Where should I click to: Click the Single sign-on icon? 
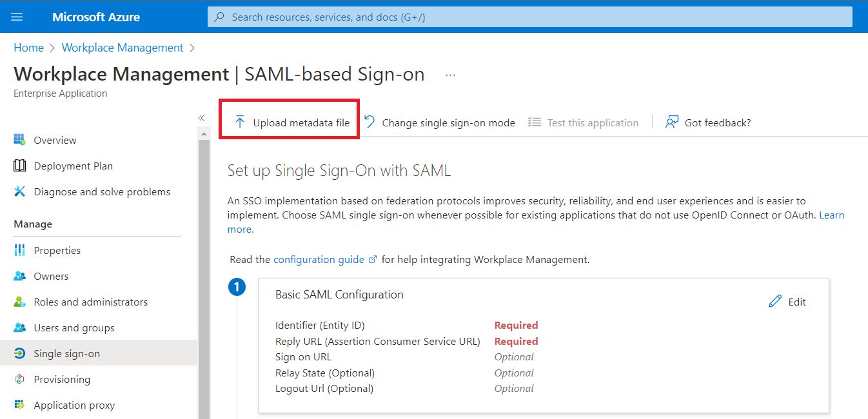[19, 353]
